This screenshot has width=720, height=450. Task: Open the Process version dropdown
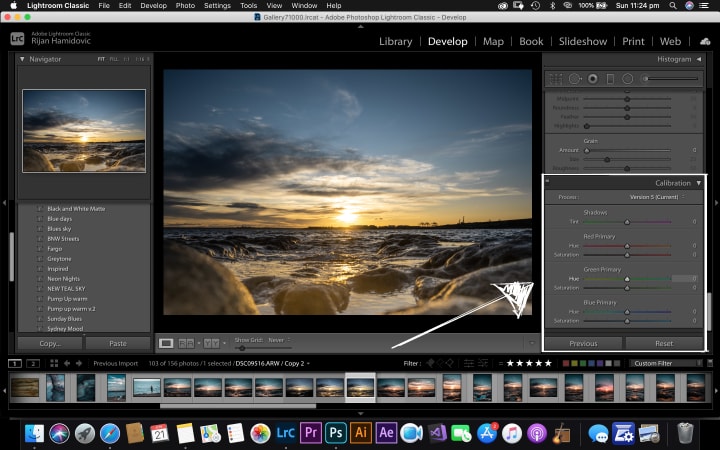(657, 197)
